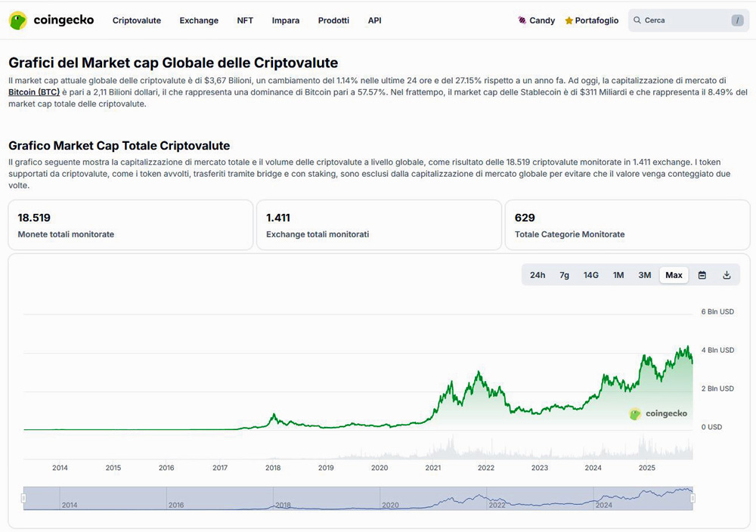Click the chart download icon

click(727, 275)
